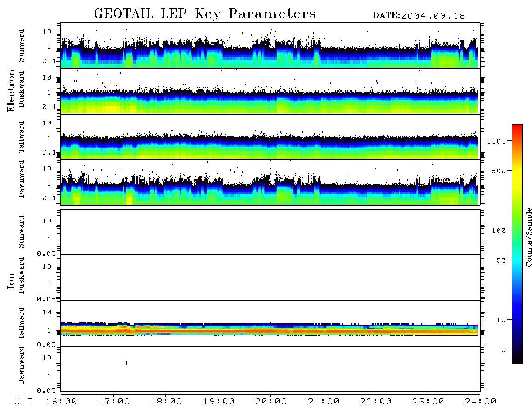Click the 16:00 time tick label

point(62,402)
